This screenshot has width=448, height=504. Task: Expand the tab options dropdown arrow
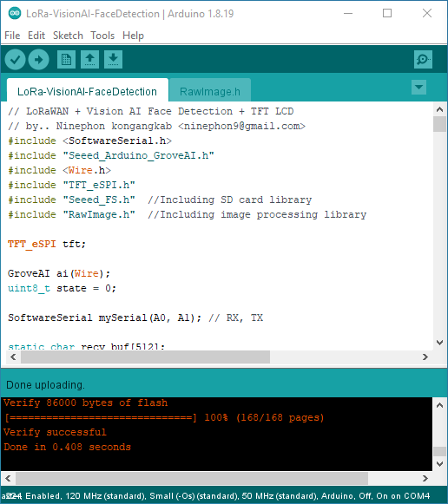(418, 87)
